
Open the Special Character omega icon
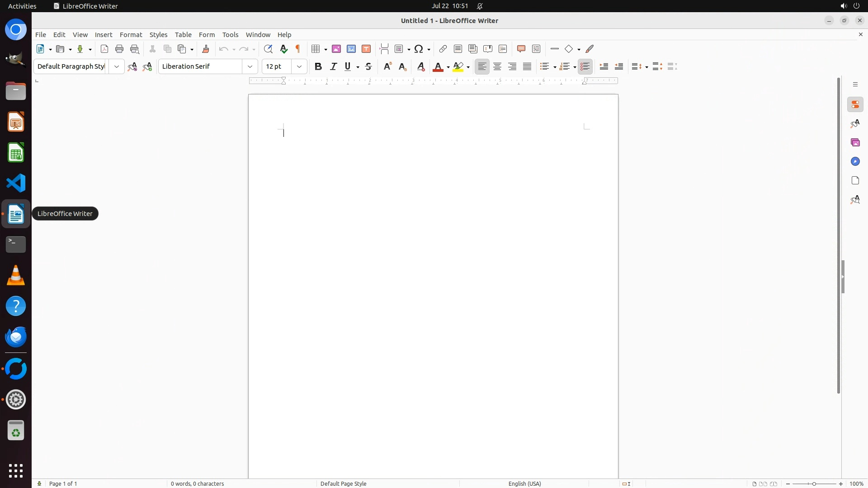click(419, 49)
